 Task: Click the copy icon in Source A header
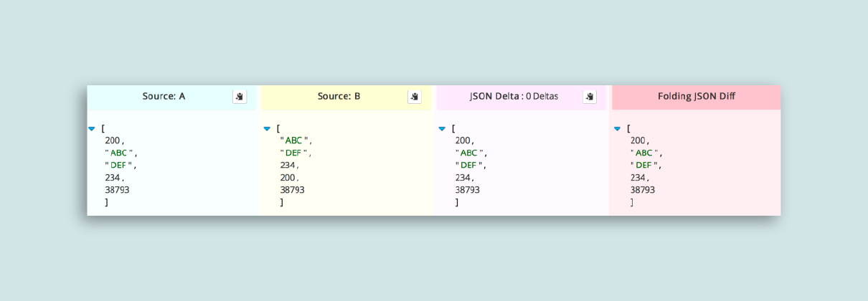pos(240,97)
